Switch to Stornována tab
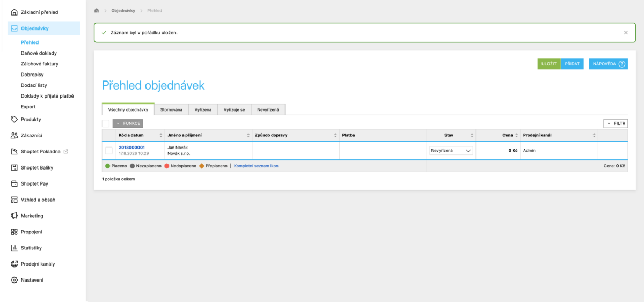The image size is (644, 302). pyautogui.click(x=171, y=109)
